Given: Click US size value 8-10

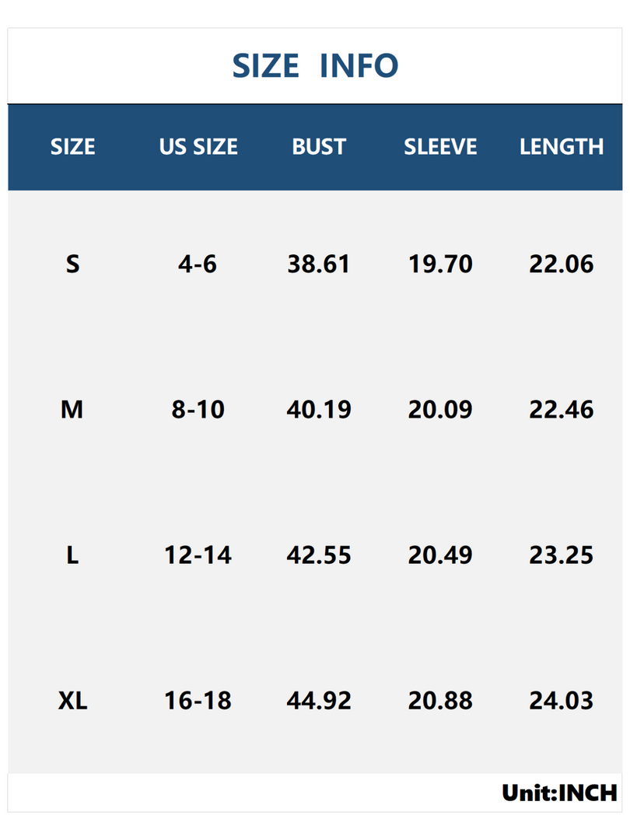Looking at the screenshot, I should (198, 410).
